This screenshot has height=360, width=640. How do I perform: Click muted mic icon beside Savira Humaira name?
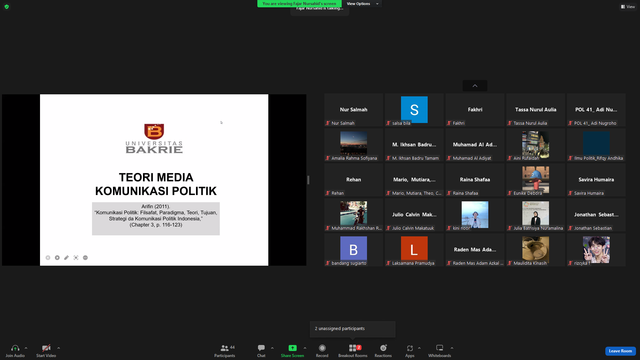coord(570,193)
